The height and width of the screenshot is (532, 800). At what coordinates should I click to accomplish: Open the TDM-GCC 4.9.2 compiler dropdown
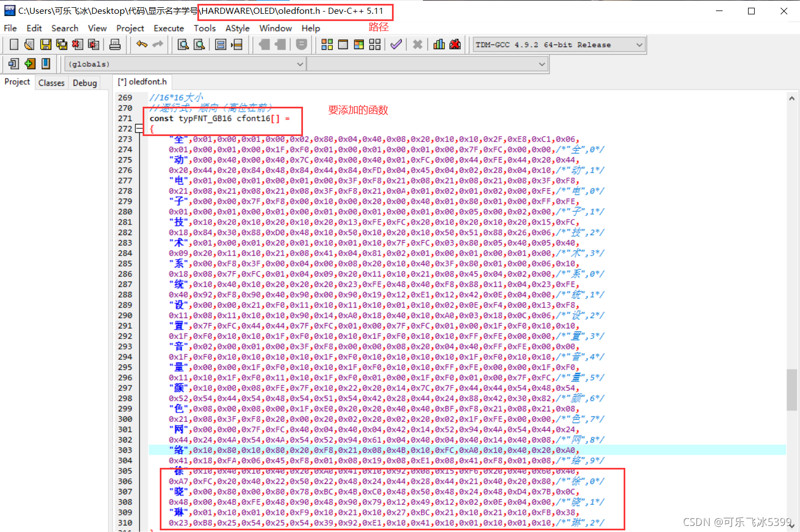(639, 45)
